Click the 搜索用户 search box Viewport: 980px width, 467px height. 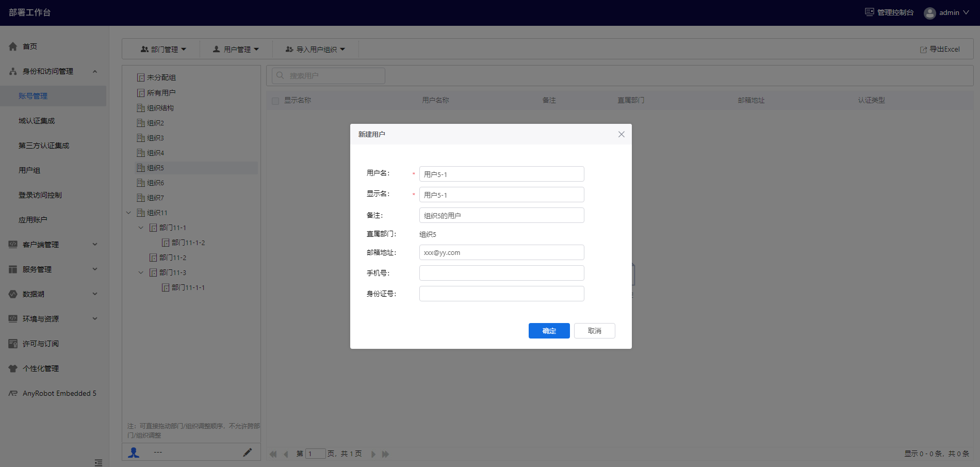point(329,75)
